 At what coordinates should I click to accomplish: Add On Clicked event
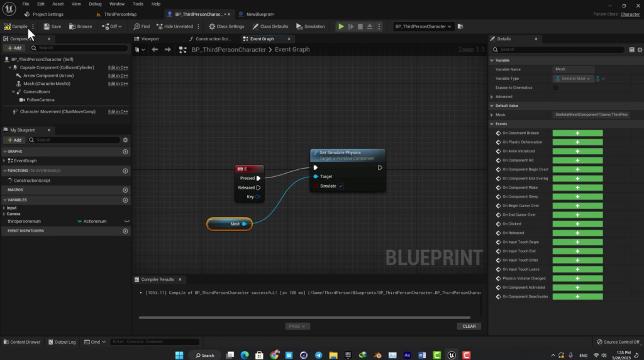pos(577,224)
